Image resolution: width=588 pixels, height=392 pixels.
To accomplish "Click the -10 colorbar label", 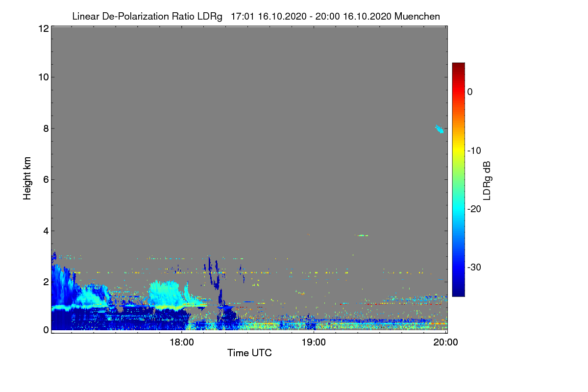I will (474, 150).
